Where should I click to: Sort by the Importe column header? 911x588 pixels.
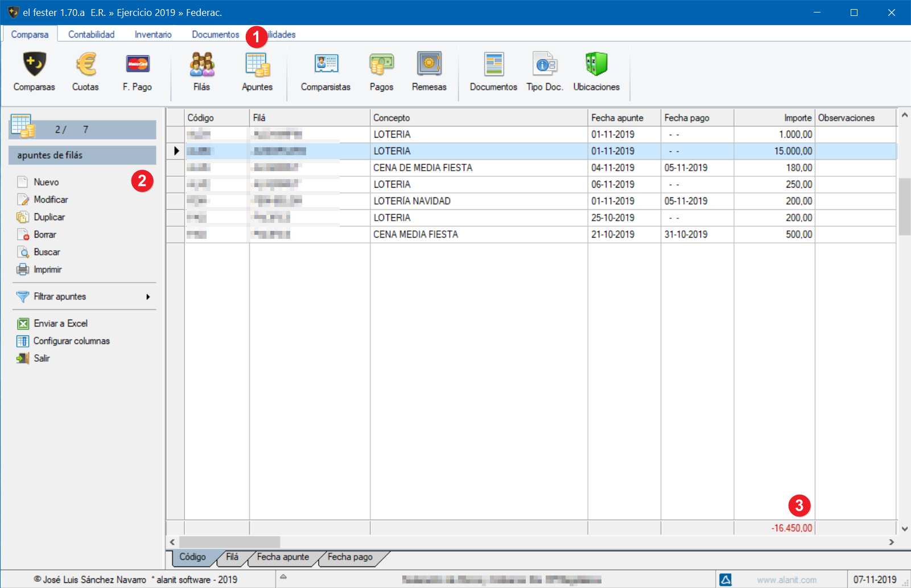coord(774,118)
